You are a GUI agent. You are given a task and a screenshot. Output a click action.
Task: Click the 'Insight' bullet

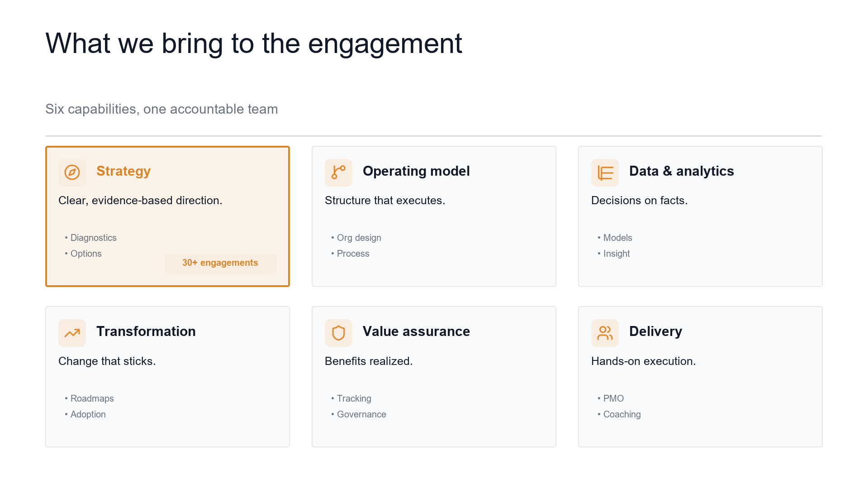tap(613, 254)
